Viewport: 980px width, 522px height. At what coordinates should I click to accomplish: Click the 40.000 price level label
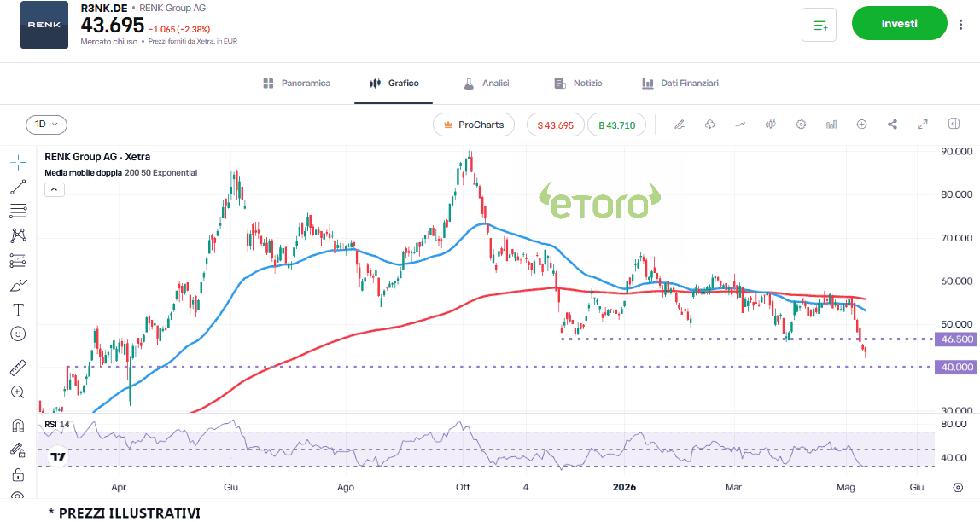[x=957, y=367]
